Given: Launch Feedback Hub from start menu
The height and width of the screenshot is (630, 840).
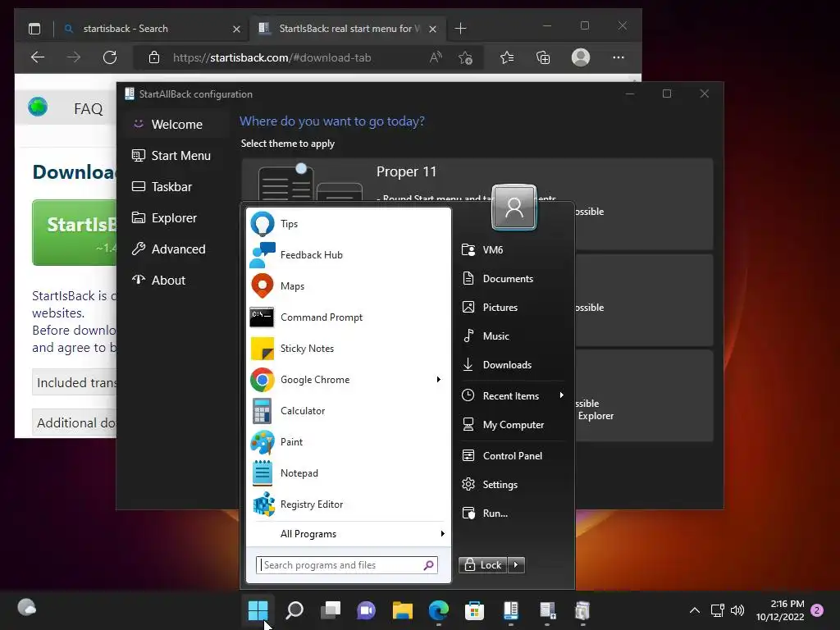Looking at the screenshot, I should (348, 255).
